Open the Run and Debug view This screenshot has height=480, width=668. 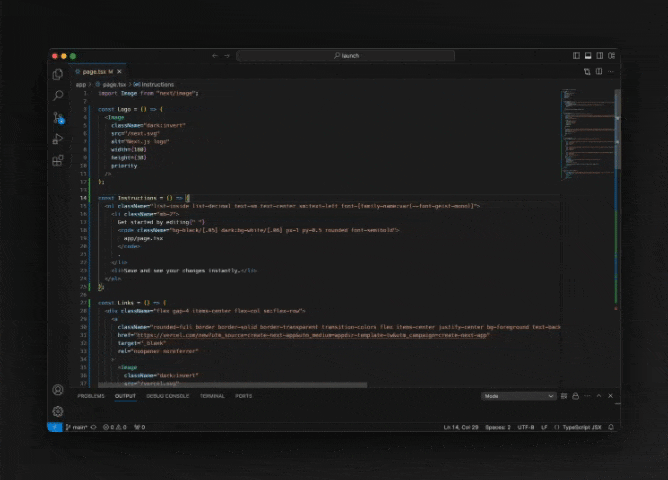pyautogui.click(x=58, y=139)
